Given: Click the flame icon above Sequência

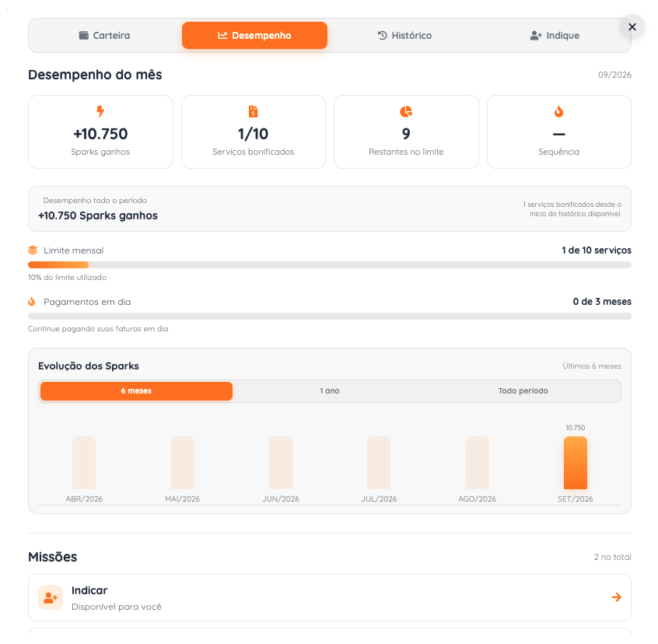Looking at the screenshot, I should (x=558, y=111).
